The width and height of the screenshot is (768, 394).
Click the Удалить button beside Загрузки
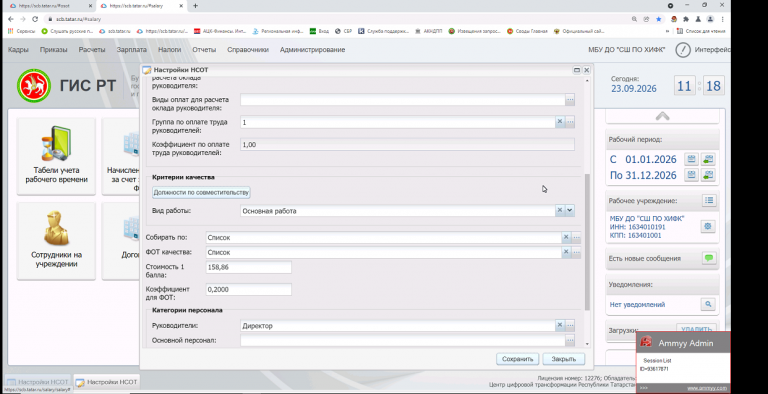pyautogui.click(x=696, y=330)
